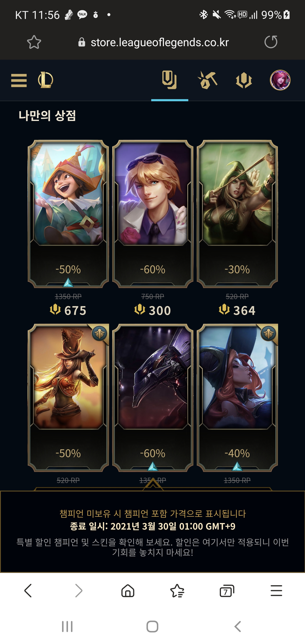Screen dimensions: 305x644
Task: Select the green archer skin for 364 RP
Action: (x=237, y=228)
